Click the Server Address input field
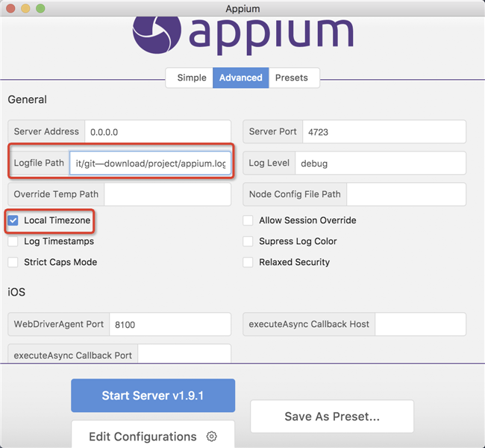 pos(157,132)
